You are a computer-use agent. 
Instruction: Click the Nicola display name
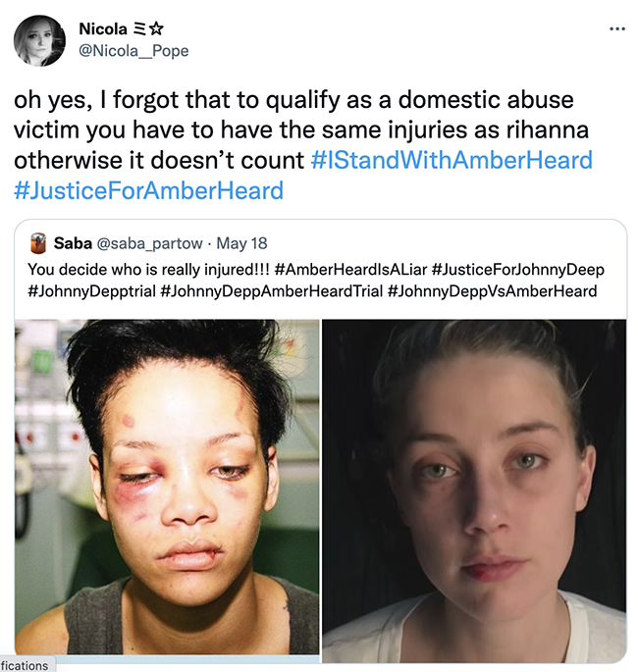click(x=103, y=28)
